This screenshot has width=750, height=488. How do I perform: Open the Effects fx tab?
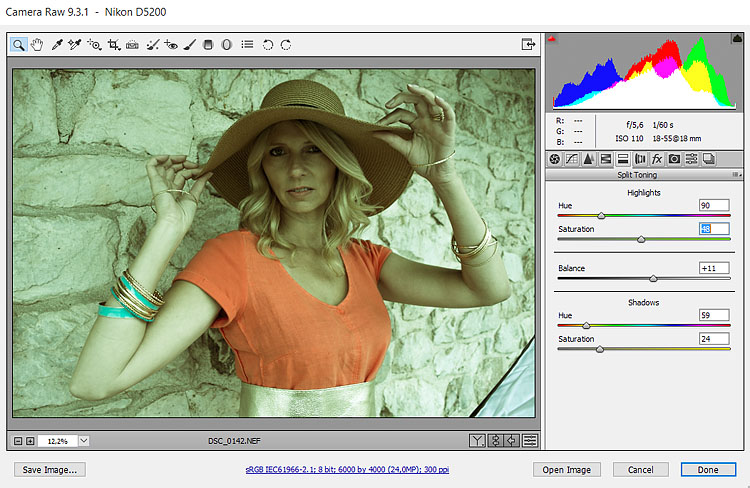pyautogui.click(x=657, y=159)
